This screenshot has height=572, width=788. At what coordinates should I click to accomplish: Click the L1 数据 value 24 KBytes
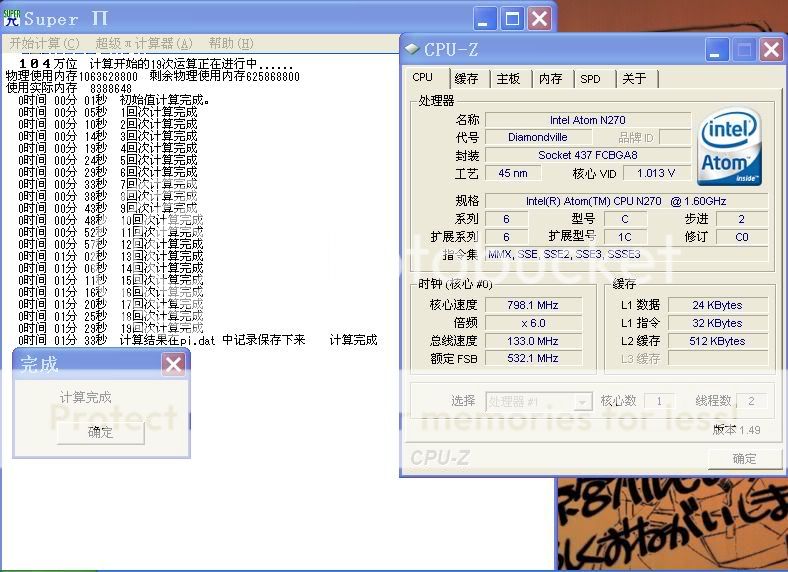pyautogui.click(x=718, y=305)
